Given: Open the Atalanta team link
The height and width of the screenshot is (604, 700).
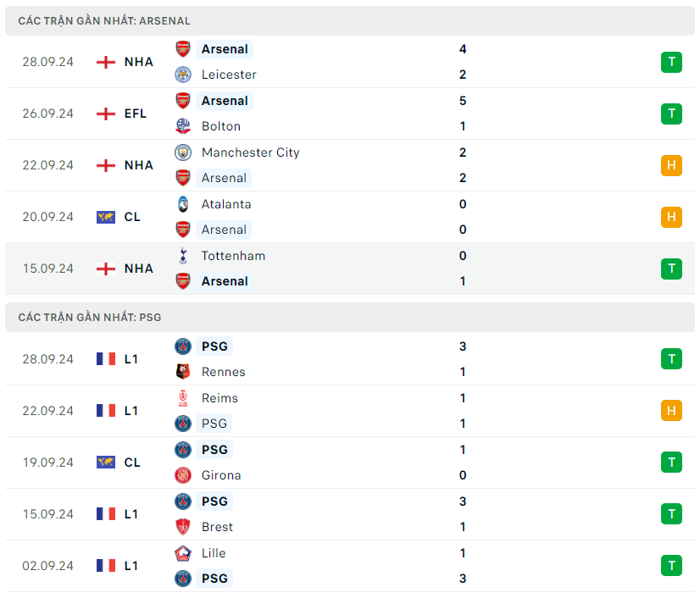Looking at the screenshot, I should pyautogui.click(x=226, y=204).
